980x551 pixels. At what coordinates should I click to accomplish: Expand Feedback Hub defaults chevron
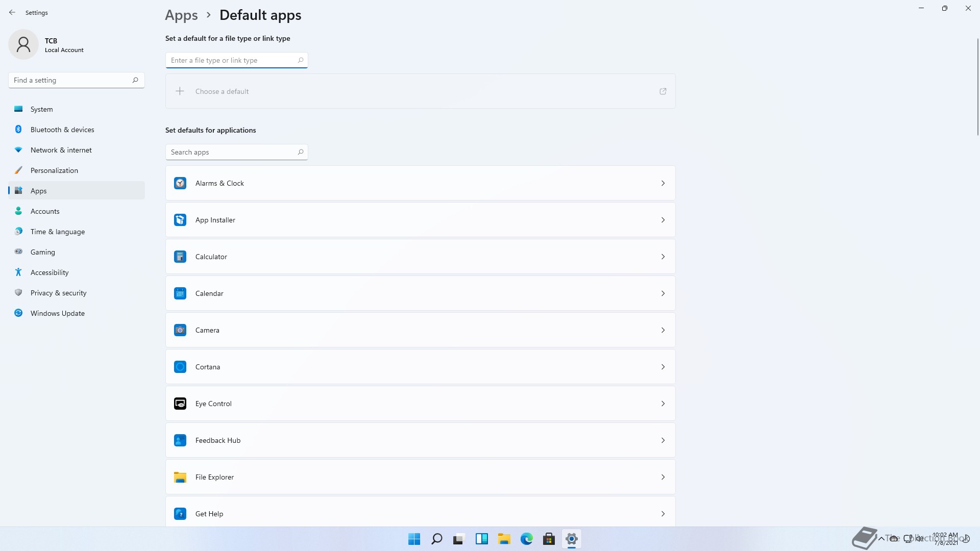tap(663, 440)
